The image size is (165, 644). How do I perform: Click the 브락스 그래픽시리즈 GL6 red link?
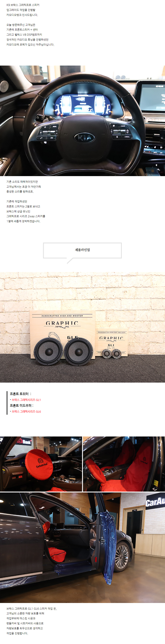26,411
